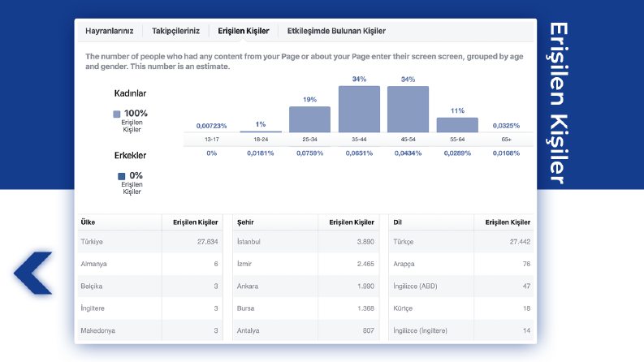Viewport: 644px width, 362px height.
Task: Select the Ankara city row
Action: point(306,286)
